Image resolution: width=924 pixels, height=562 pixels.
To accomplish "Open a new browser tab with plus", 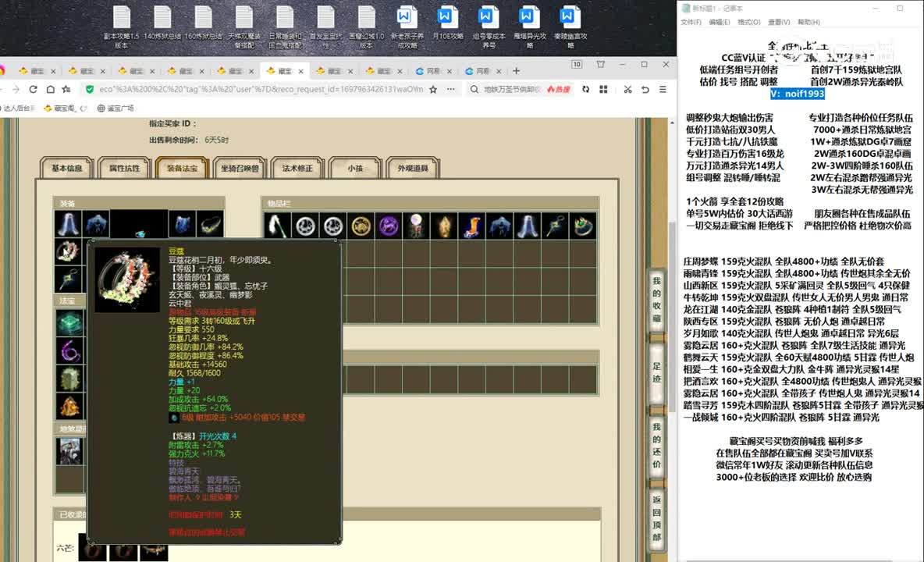I will coord(516,71).
